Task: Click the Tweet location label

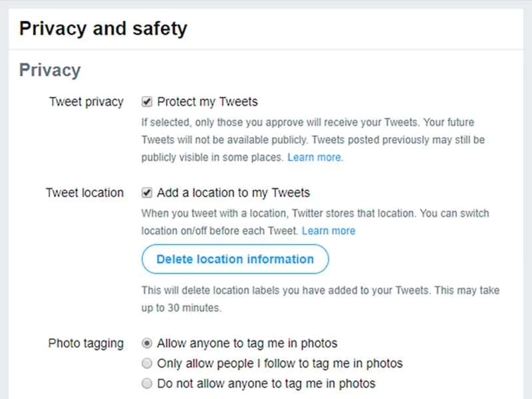Action: tap(84, 193)
